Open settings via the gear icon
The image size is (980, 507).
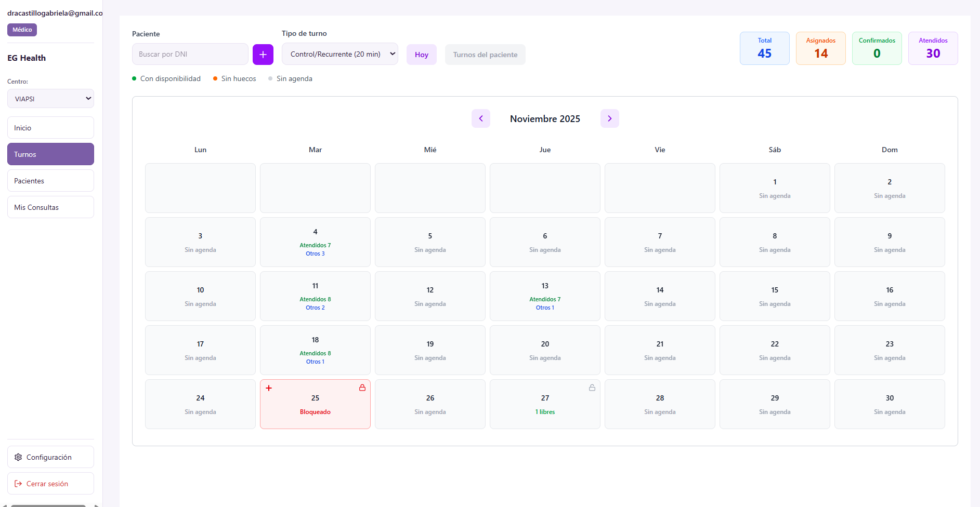coord(19,457)
